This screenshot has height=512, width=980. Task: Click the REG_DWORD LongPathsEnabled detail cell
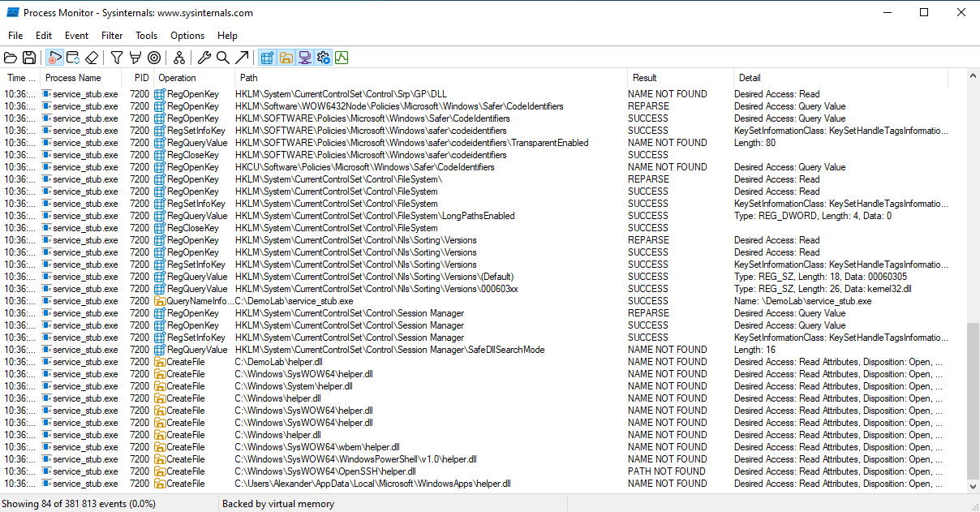click(x=813, y=216)
